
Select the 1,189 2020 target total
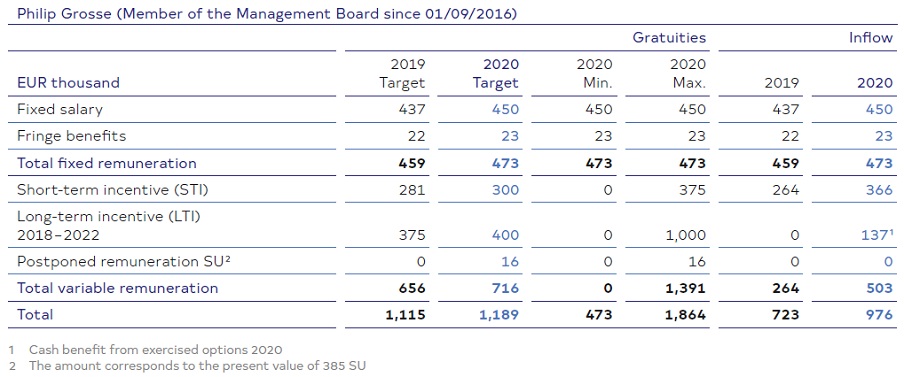pyautogui.click(x=498, y=315)
